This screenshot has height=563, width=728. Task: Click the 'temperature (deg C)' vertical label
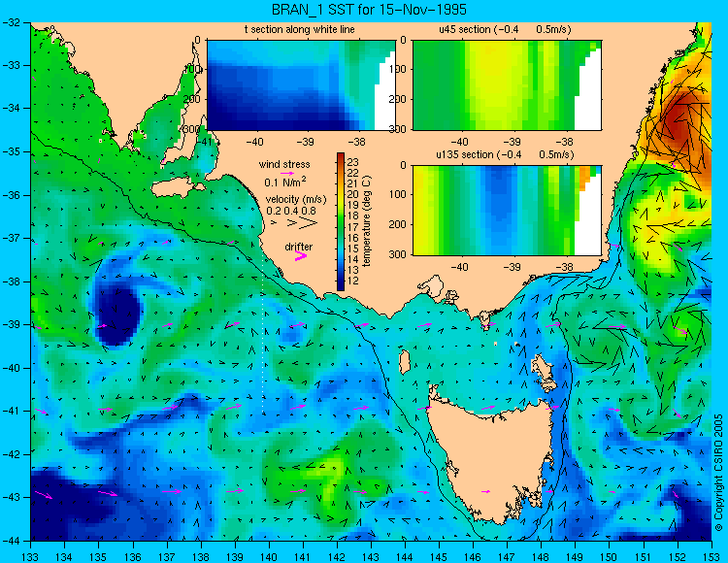367,221
